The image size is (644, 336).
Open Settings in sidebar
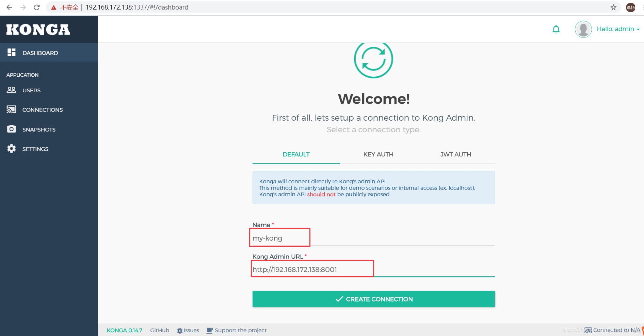pyautogui.click(x=49, y=149)
